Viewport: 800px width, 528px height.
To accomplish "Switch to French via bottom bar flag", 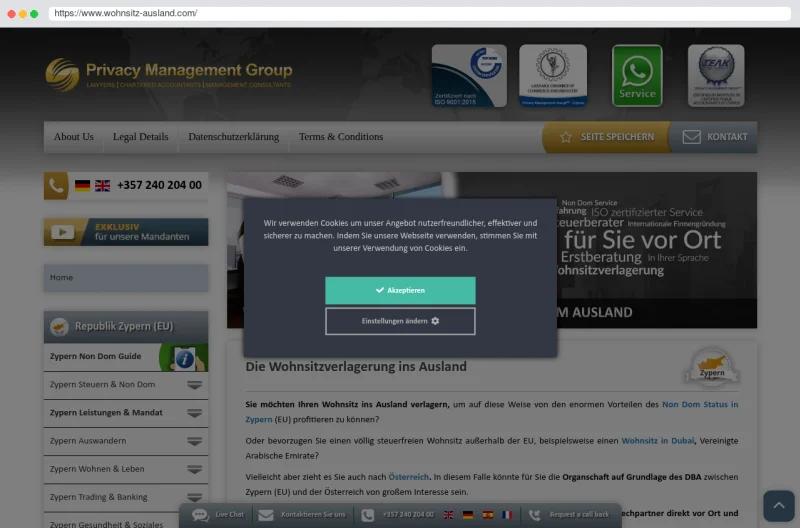I will point(507,515).
